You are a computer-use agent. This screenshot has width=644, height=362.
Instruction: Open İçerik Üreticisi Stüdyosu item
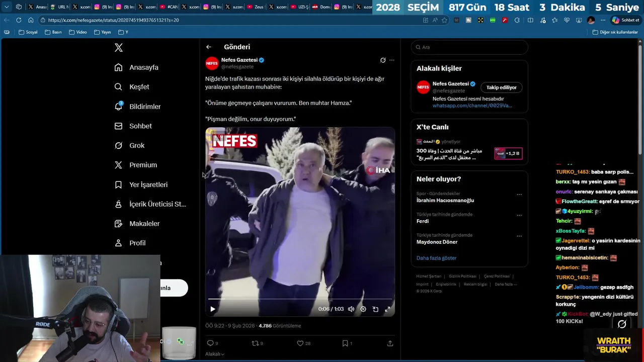pyautogui.click(x=150, y=204)
